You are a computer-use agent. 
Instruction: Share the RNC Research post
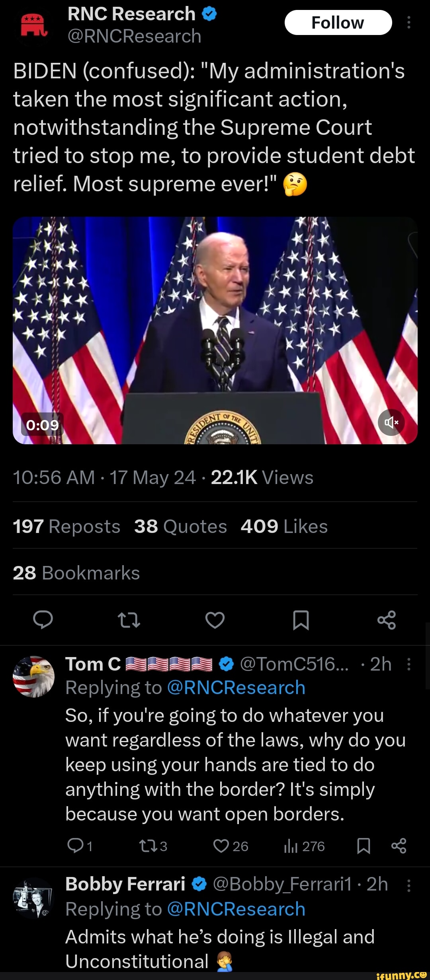pyautogui.click(x=387, y=620)
